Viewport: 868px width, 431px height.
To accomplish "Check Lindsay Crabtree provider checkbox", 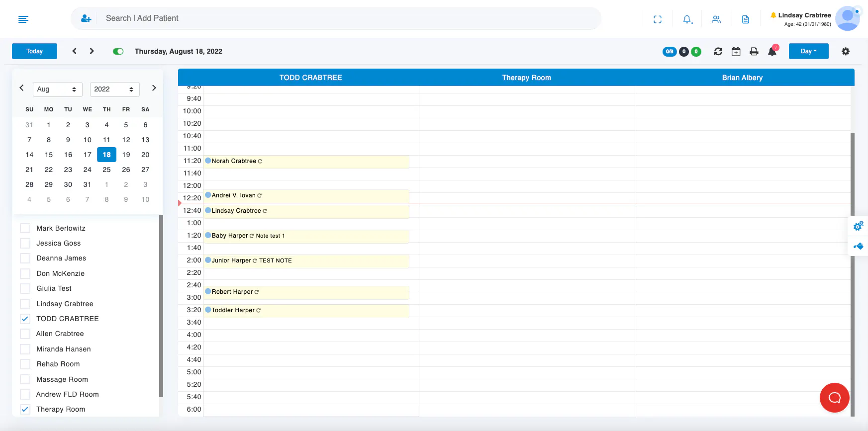I will 25,304.
